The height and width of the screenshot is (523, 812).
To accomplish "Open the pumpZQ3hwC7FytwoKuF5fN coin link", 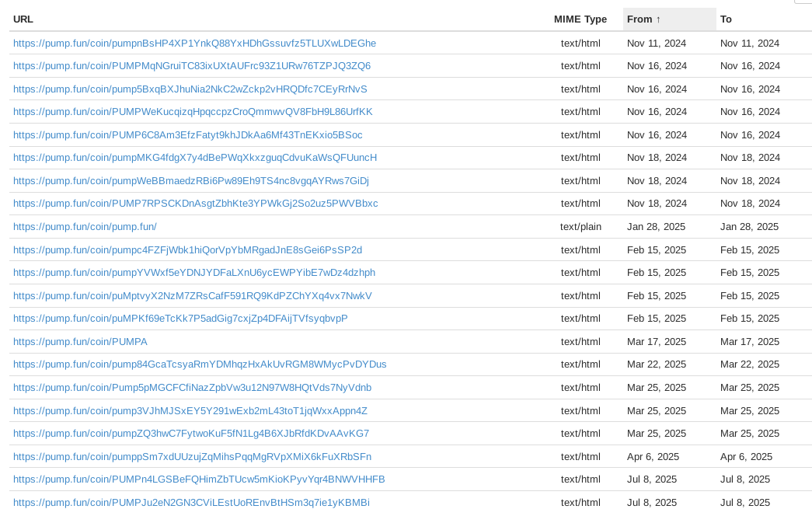I will tap(192, 434).
